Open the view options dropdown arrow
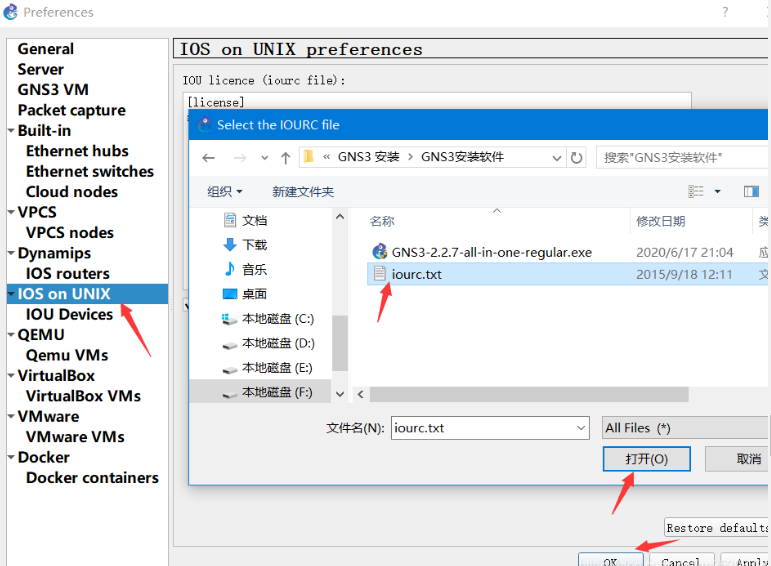Screen dimensions: 771x566 click(717, 191)
